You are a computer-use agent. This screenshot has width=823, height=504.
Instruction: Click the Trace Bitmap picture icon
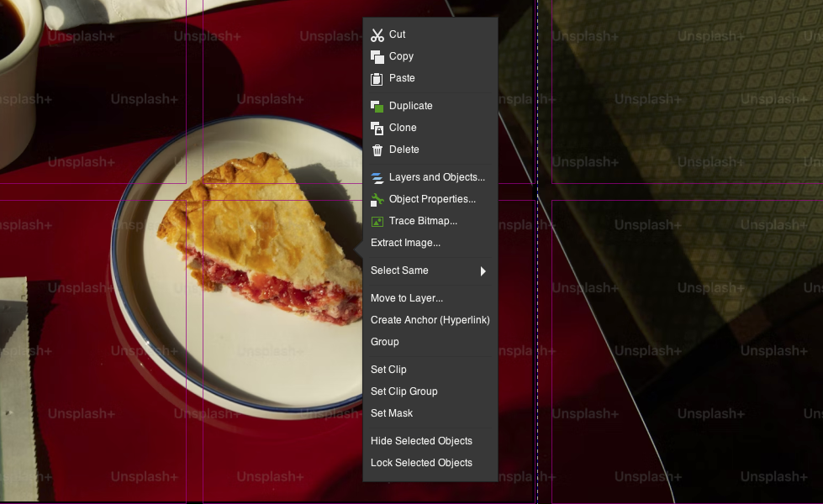tap(377, 221)
